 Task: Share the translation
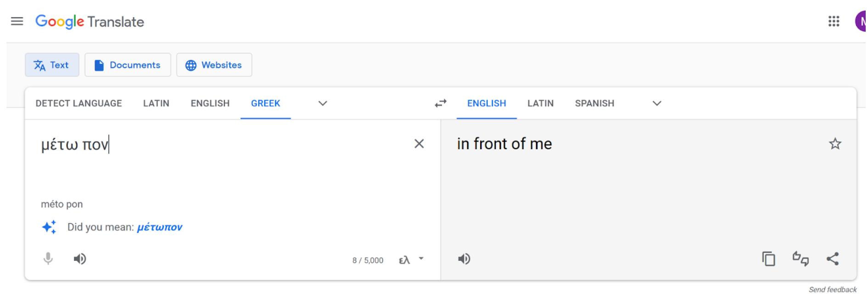click(x=833, y=259)
